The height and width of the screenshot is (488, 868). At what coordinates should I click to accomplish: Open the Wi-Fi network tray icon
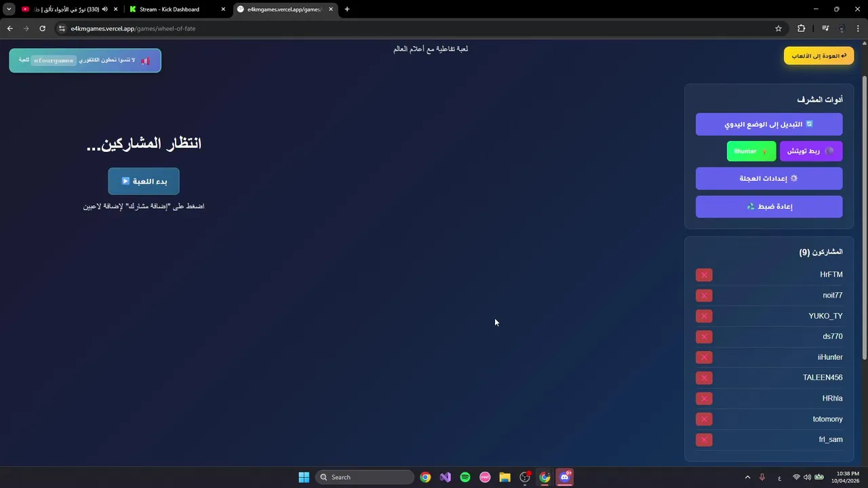(796, 477)
